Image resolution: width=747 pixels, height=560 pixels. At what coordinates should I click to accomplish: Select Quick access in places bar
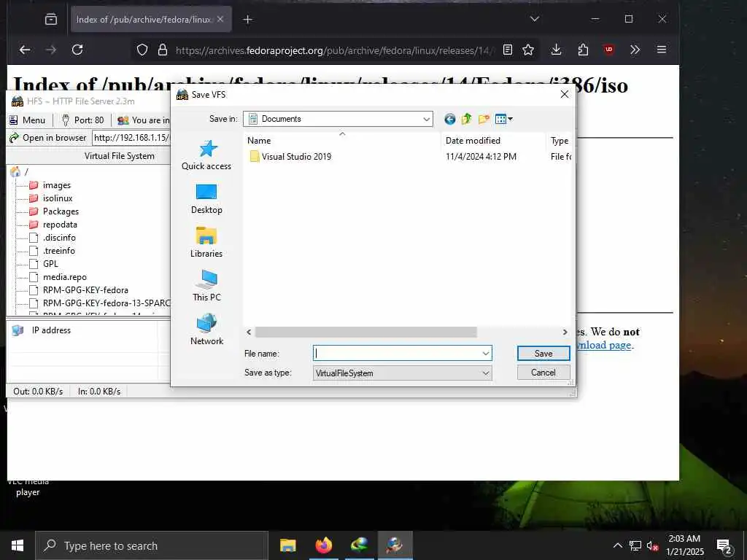click(x=206, y=155)
